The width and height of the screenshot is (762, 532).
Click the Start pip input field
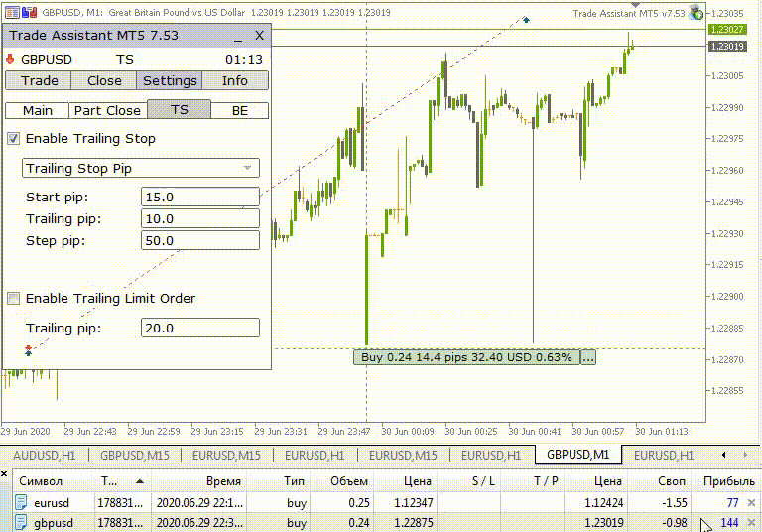coord(200,197)
